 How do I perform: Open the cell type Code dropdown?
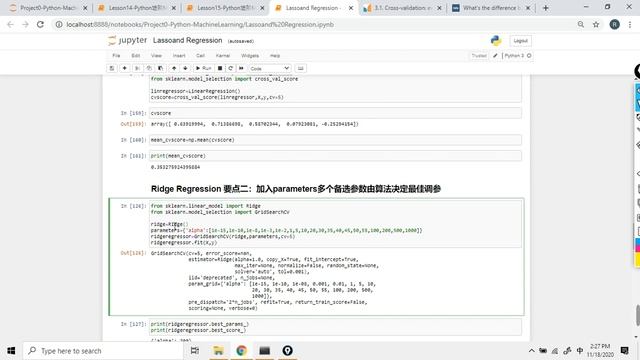pyautogui.click(x=270, y=68)
